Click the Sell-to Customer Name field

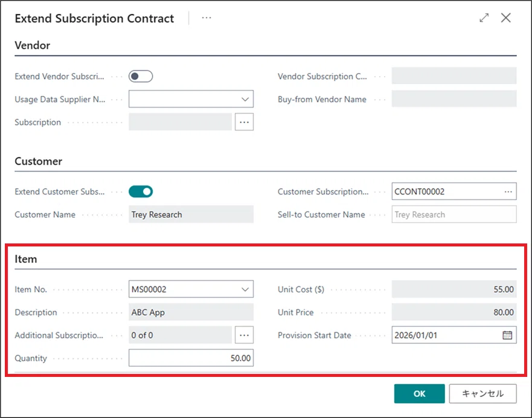pyautogui.click(x=454, y=214)
